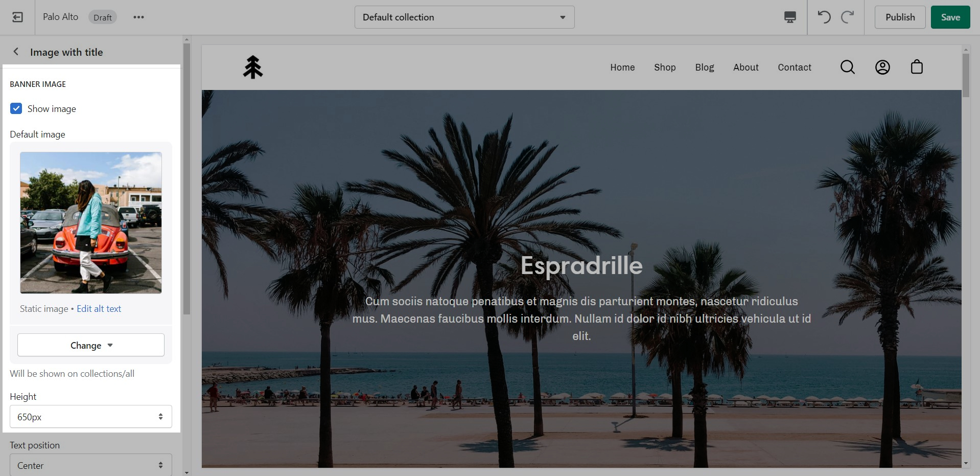Click the undo arrow icon
Image resolution: width=980 pixels, height=476 pixels.
coord(824,17)
